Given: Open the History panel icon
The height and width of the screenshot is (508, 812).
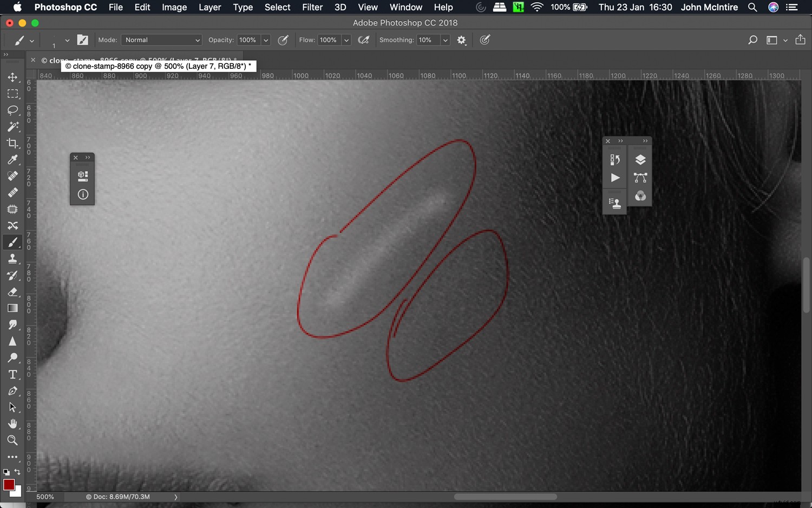Looking at the screenshot, I should pos(615,160).
